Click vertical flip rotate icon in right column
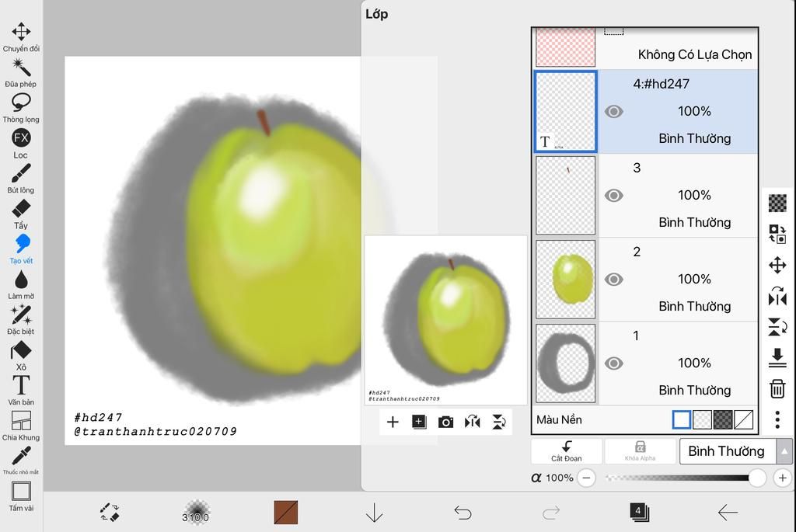Image resolution: width=796 pixels, height=532 pixels. tap(777, 327)
